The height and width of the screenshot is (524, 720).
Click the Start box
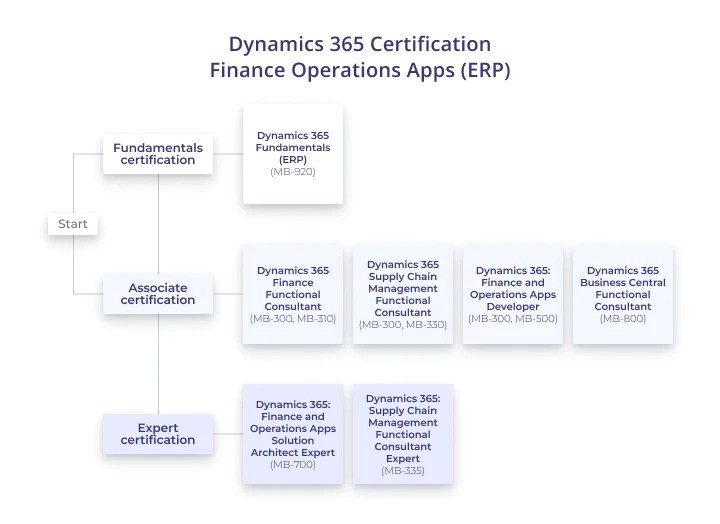pyautogui.click(x=73, y=224)
